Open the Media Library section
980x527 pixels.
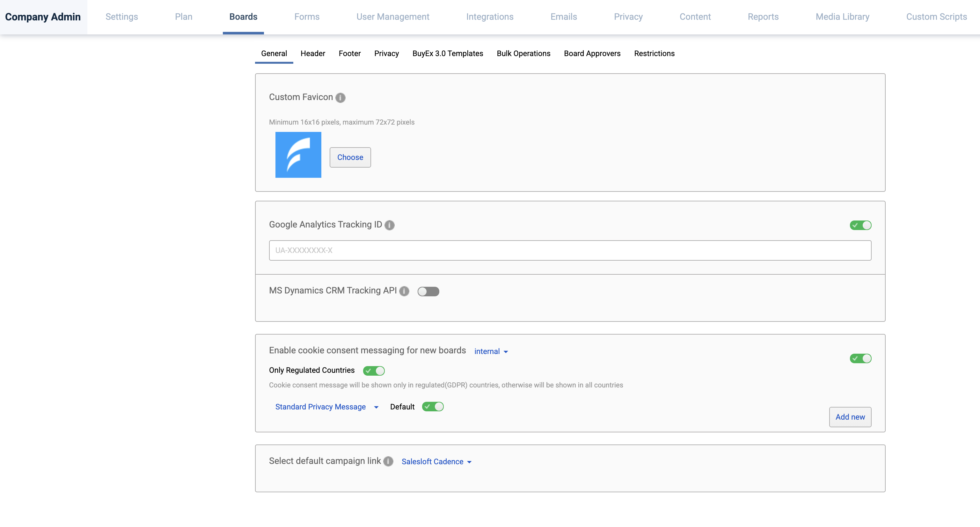[842, 17]
